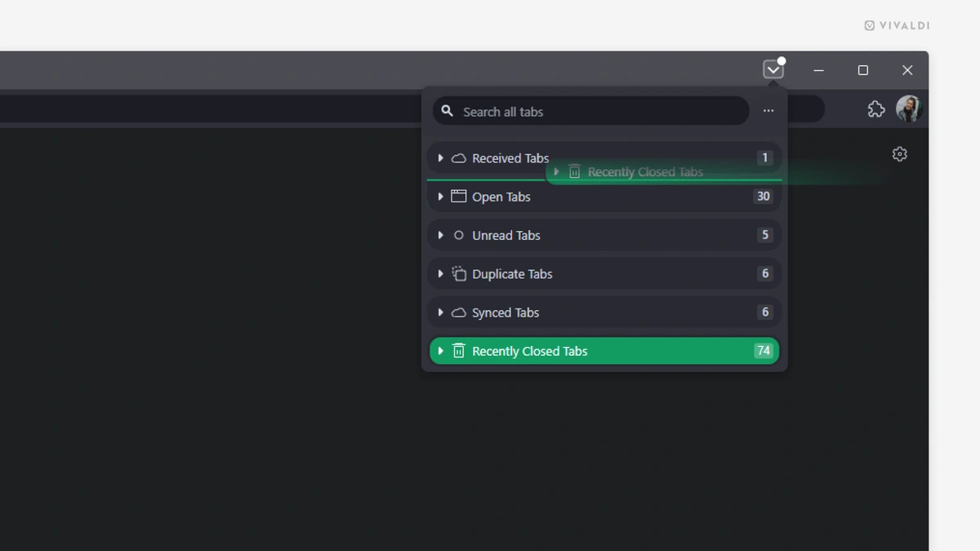
Task: Open the settings gear icon
Action: click(x=899, y=153)
